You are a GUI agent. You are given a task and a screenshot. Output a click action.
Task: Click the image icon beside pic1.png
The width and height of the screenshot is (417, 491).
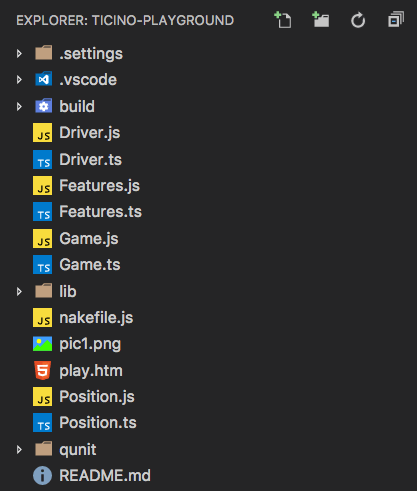tap(42, 344)
